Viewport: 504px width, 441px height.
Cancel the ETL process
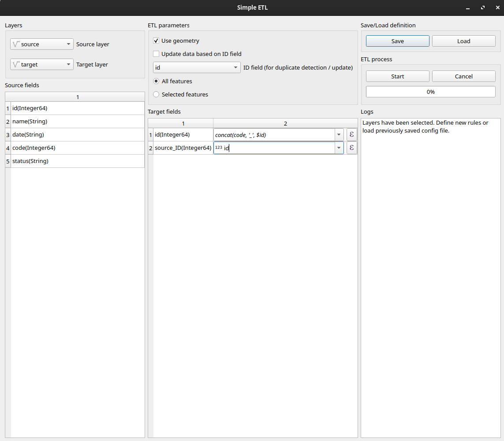[463, 76]
